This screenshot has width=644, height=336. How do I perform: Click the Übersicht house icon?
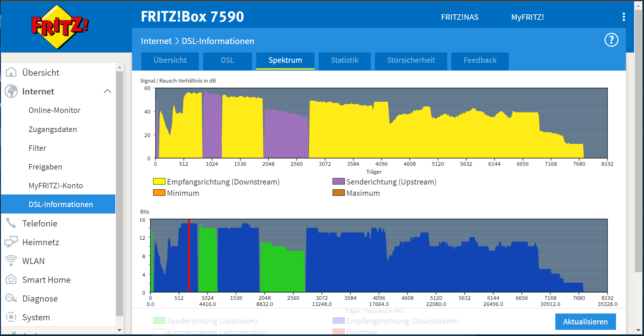pos(11,72)
